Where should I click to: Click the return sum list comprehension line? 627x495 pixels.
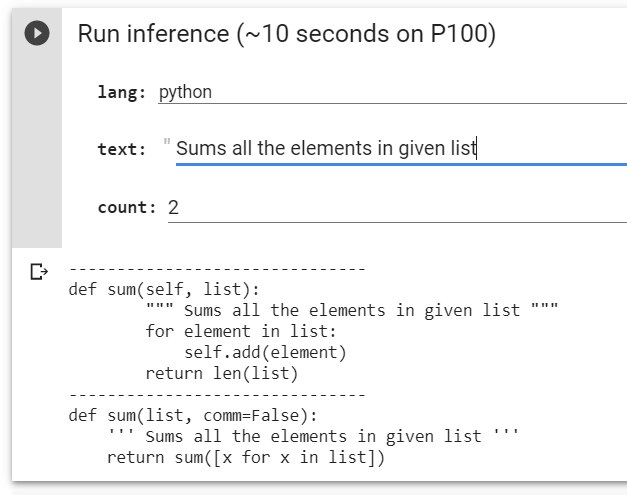(246, 457)
